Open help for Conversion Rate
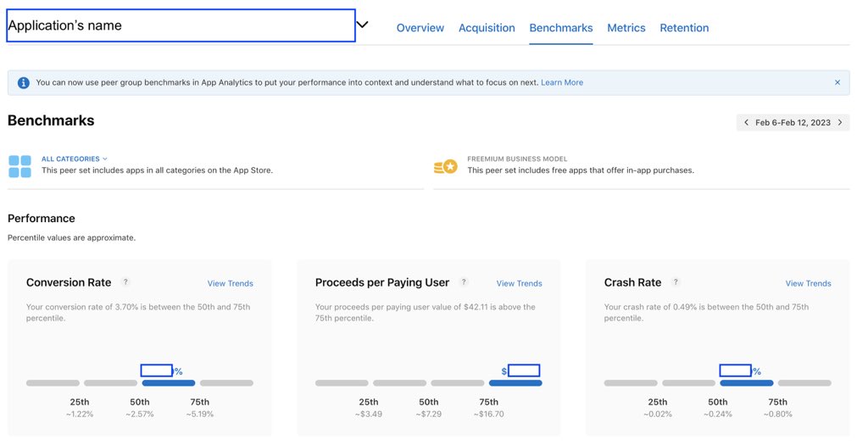 [125, 282]
